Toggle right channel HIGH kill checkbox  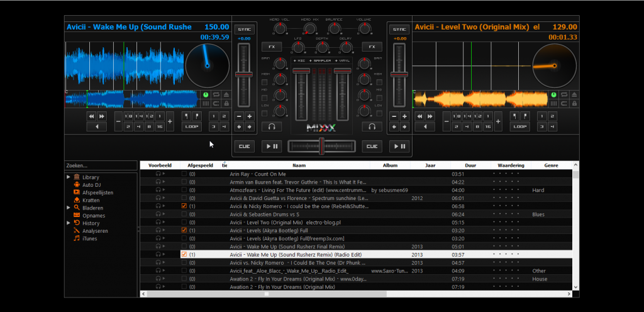click(379, 82)
